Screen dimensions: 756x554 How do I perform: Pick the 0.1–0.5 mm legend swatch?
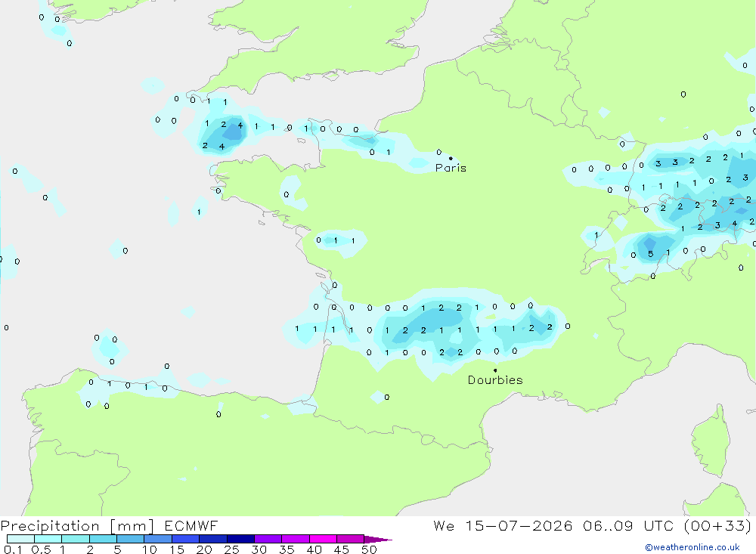20,539
